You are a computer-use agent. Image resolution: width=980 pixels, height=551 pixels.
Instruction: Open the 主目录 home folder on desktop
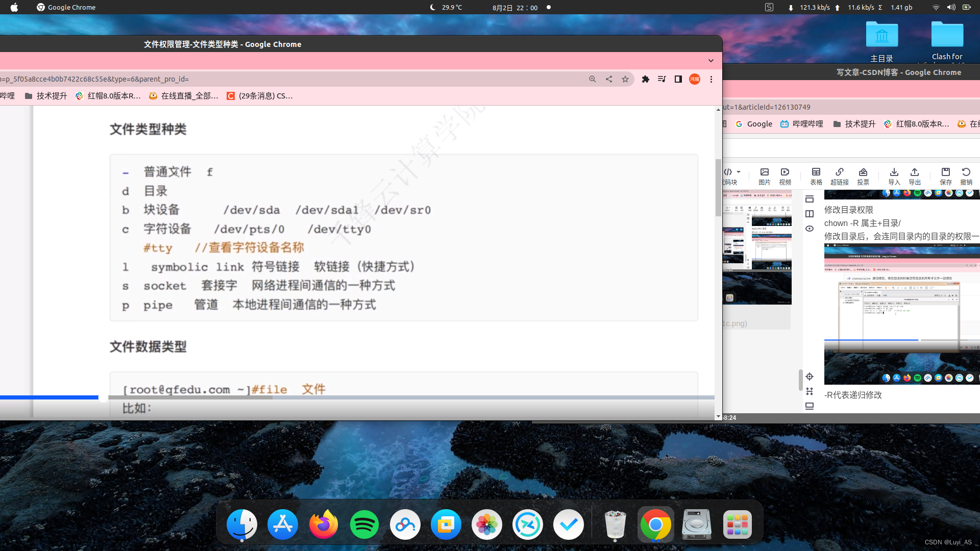[881, 42]
